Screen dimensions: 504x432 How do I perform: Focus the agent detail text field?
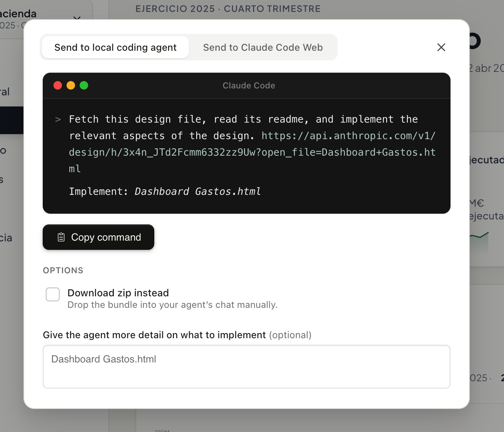247,367
